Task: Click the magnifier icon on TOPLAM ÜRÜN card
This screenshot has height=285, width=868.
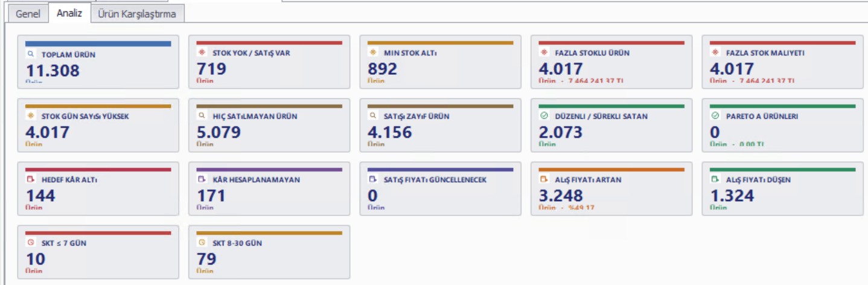Action: pyautogui.click(x=31, y=53)
